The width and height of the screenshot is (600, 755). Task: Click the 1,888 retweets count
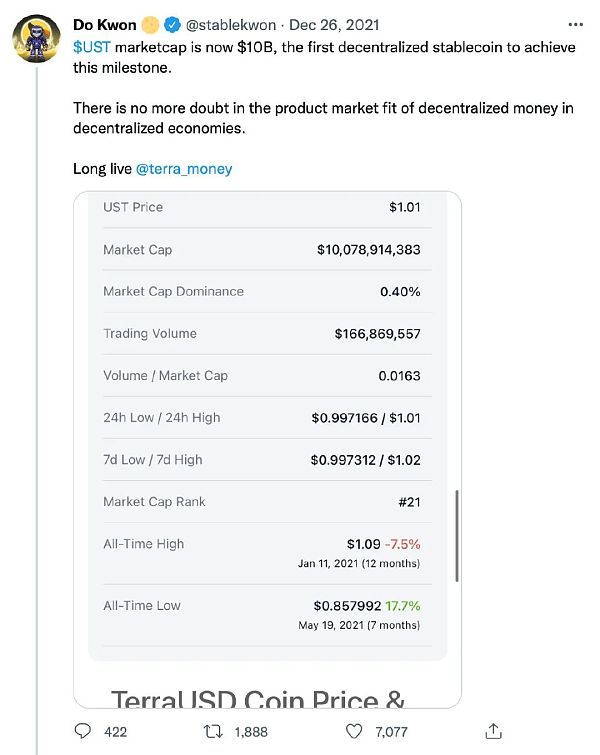tap(250, 732)
